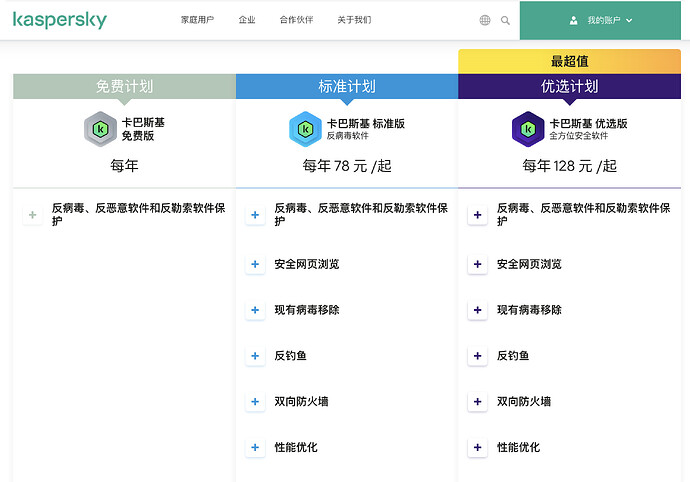Expand 双向防火墙 in the 优选计划 column
The height and width of the screenshot is (482, 690).
(x=477, y=401)
